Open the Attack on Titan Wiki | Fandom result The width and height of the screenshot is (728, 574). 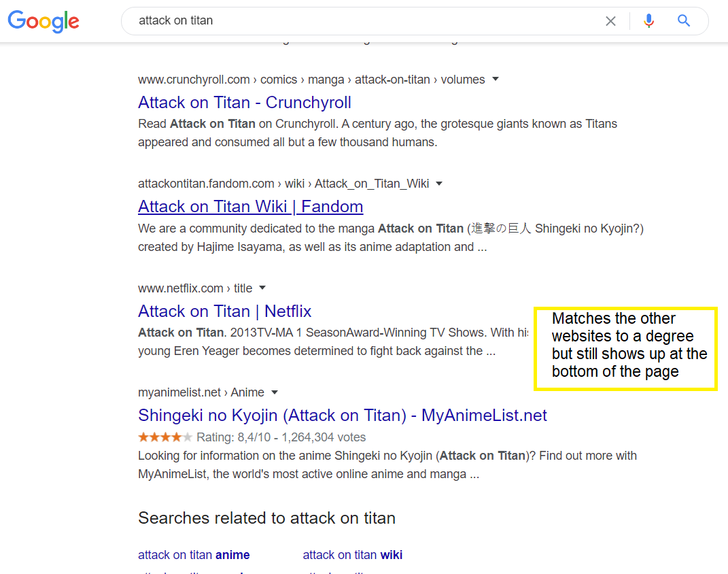[x=250, y=206]
